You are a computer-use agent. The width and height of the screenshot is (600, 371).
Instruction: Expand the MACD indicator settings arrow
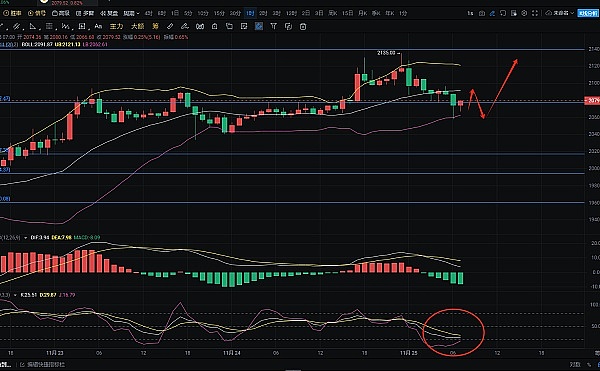coord(26,238)
